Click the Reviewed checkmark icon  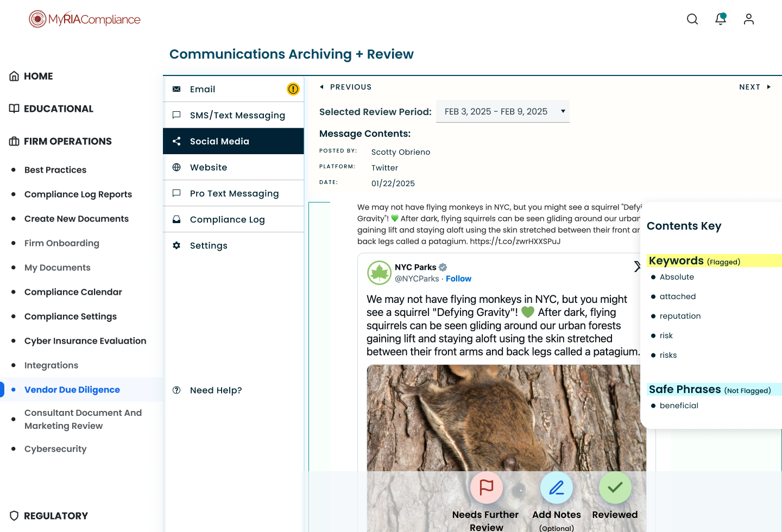point(615,487)
